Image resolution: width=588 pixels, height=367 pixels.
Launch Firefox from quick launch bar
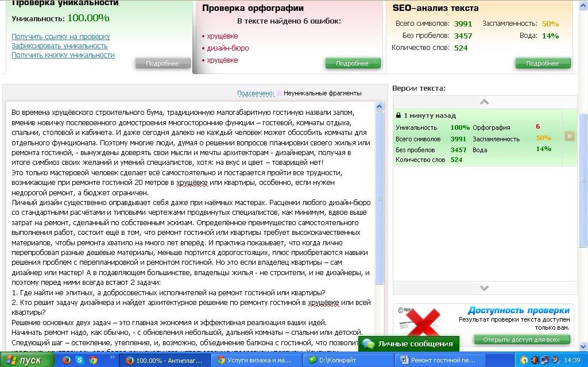click(67, 360)
